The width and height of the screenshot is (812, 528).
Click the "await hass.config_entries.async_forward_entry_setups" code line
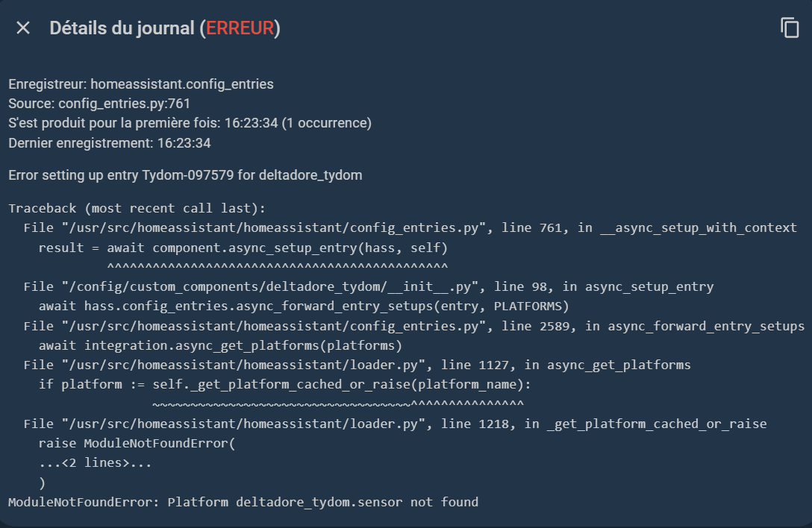304,306
